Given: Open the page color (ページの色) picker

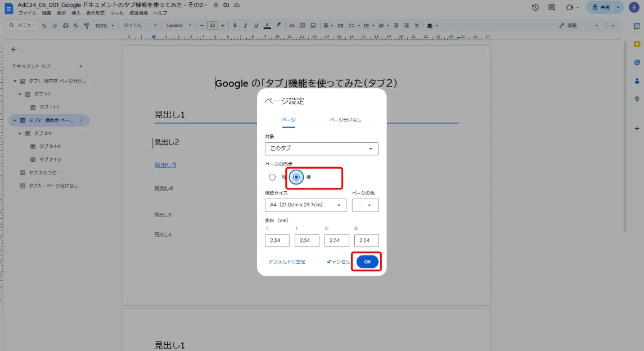Looking at the screenshot, I should tap(365, 205).
